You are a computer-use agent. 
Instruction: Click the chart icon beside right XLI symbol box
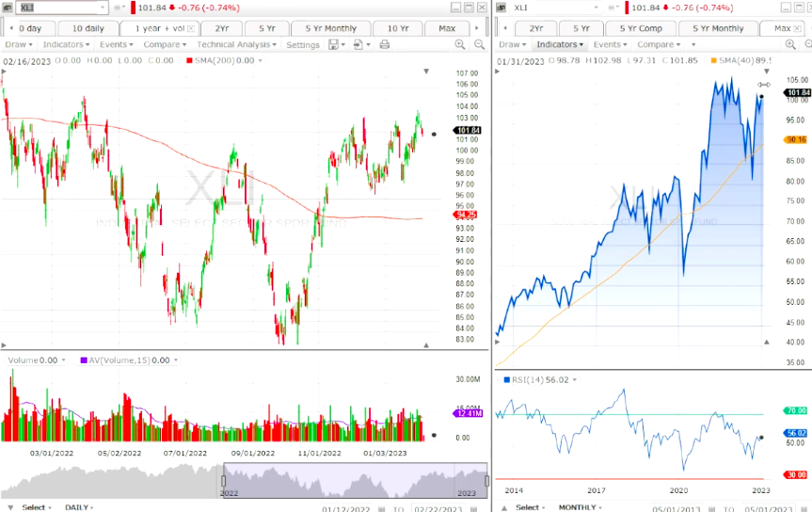pyautogui.click(x=501, y=8)
